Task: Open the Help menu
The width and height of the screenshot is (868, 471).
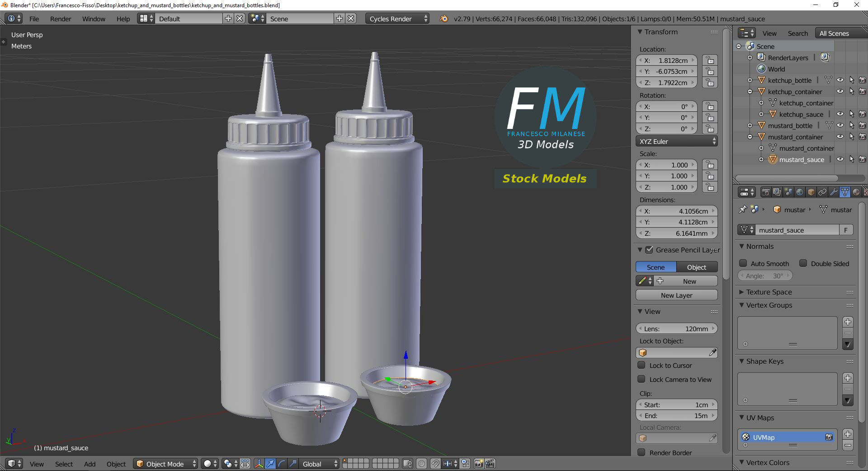Action: pos(123,19)
